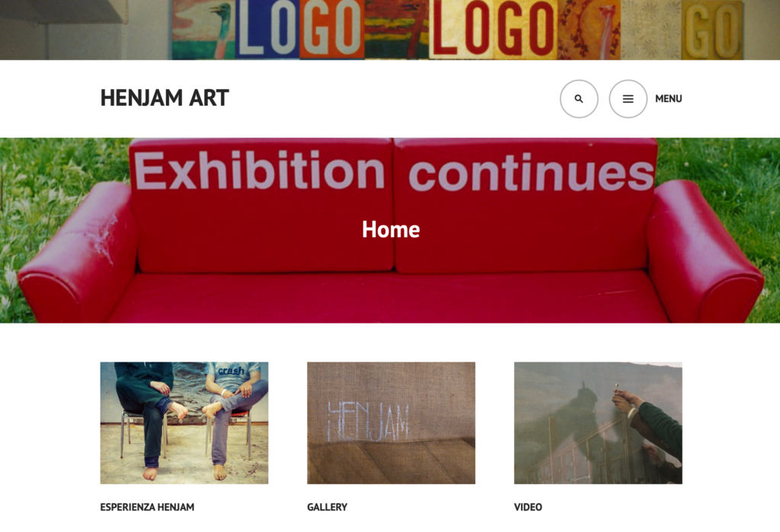Screen dimensions: 780x532
Task: Open the Video thumbnail with raised hands
Action: click(598, 422)
